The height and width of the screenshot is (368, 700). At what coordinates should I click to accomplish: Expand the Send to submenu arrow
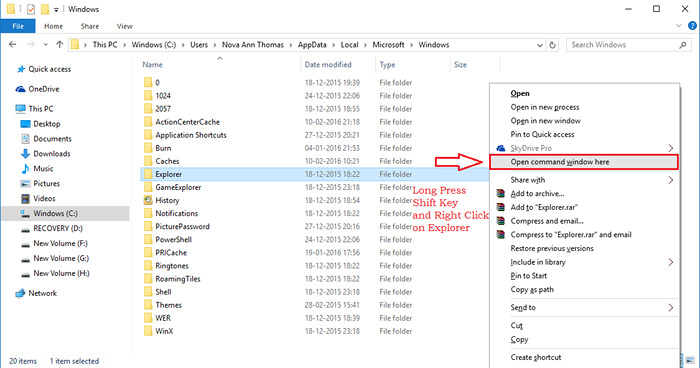(x=671, y=307)
